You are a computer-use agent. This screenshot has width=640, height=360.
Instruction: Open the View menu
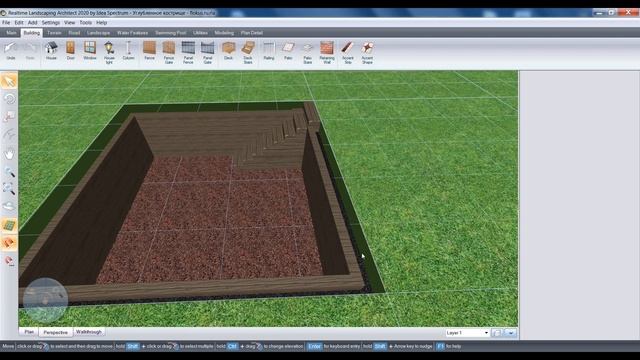point(69,23)
